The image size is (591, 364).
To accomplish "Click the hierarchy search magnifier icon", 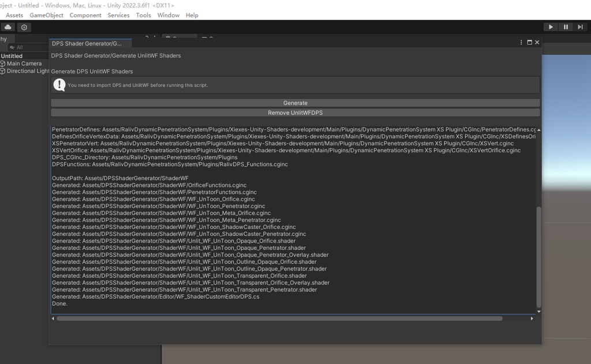I will 12,47.
